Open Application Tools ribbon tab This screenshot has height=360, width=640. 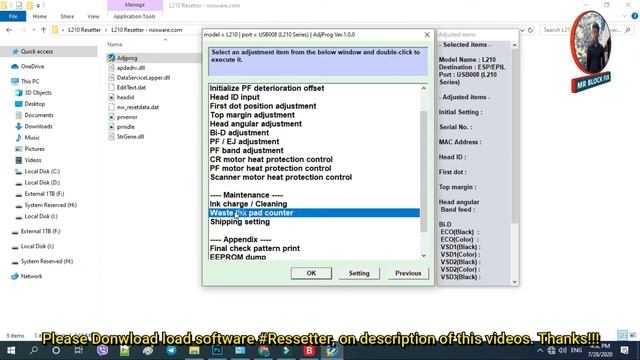click(x=135, y=16)
